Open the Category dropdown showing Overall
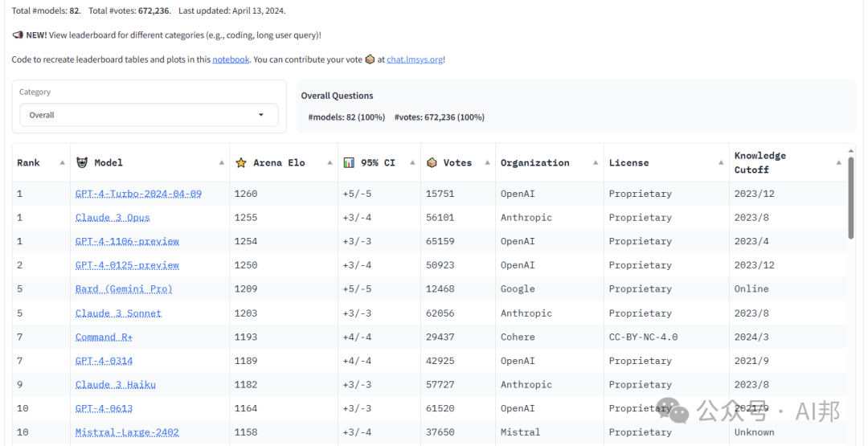The width and height of the screenshot is (868, 446). [149, 115]
